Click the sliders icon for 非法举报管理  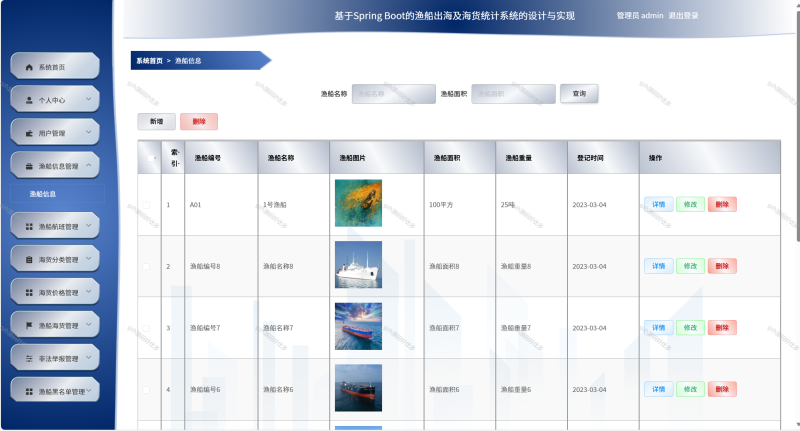pyautogui.click(x=29, y=359)
